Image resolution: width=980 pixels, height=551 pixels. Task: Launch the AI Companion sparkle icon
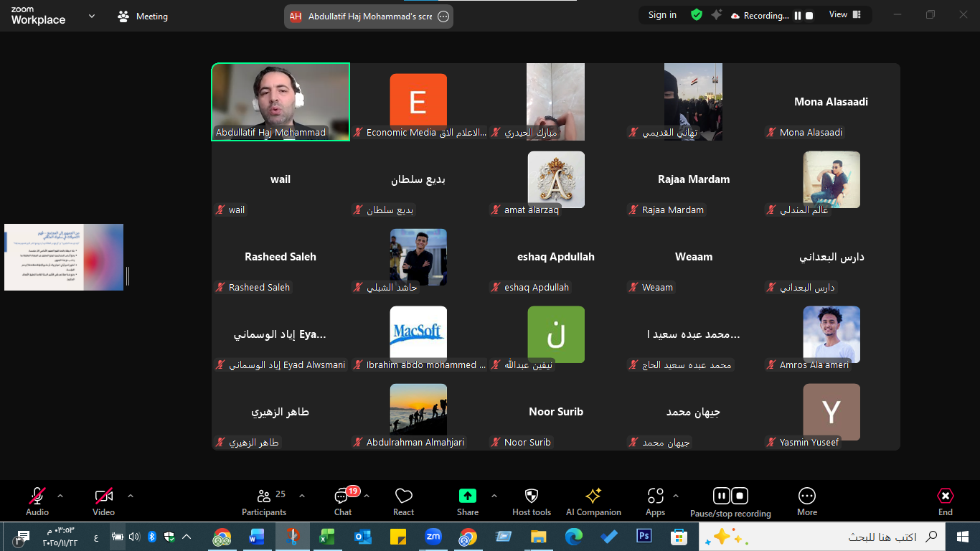coord(593,496)
